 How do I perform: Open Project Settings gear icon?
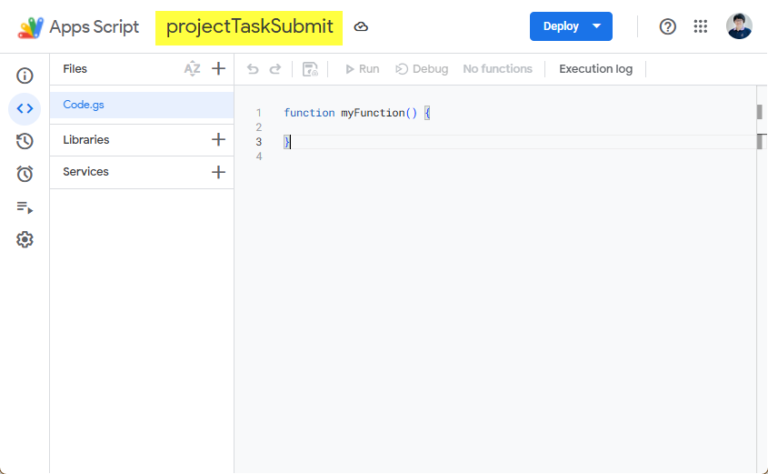pyautogui.click(x=24, y=239)
